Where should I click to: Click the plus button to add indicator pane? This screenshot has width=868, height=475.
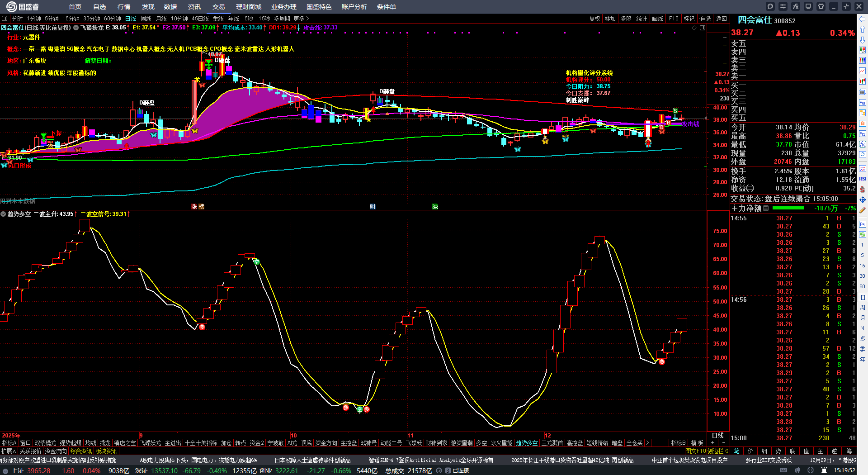click(713, 443)
